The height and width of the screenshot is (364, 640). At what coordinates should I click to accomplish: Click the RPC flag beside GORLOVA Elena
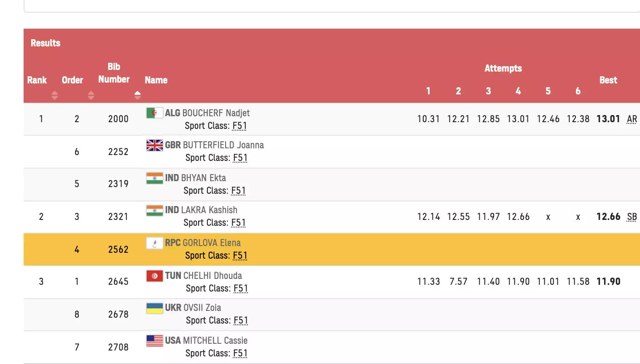tap(154, 243)
